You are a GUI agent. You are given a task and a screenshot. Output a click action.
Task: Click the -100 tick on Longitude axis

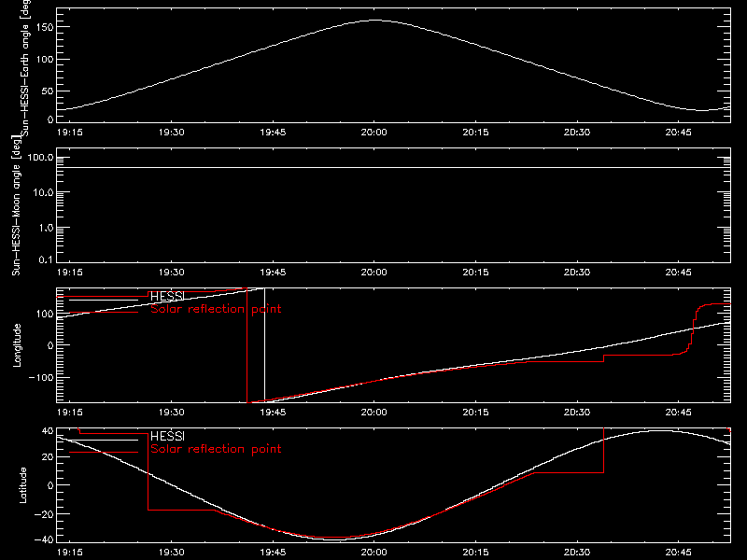41,377
